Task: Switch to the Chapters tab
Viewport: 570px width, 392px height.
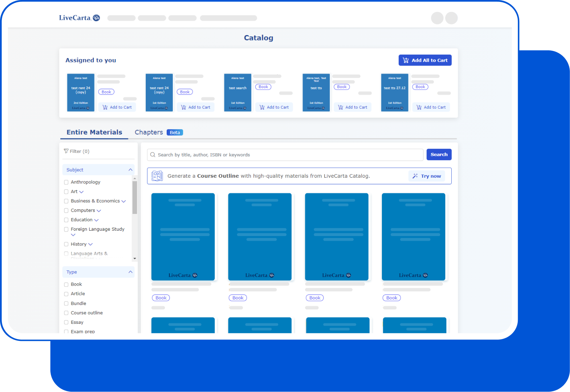Action: [x=148, y=132]
